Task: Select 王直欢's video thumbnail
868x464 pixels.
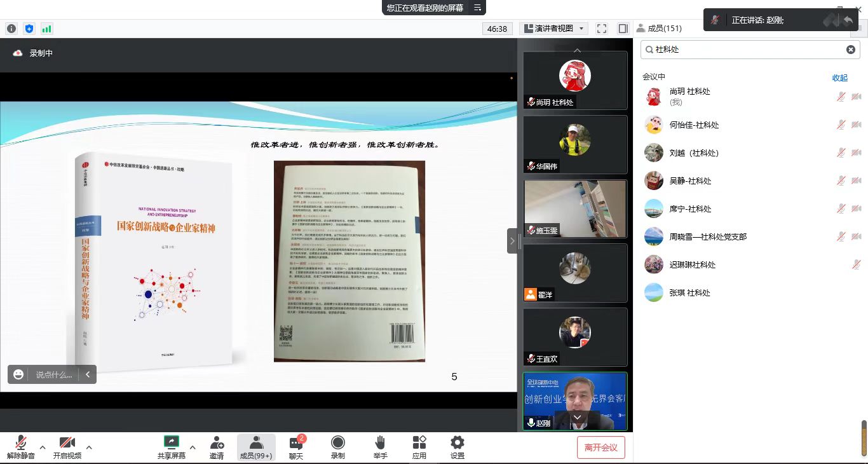Action: [575, 337]
